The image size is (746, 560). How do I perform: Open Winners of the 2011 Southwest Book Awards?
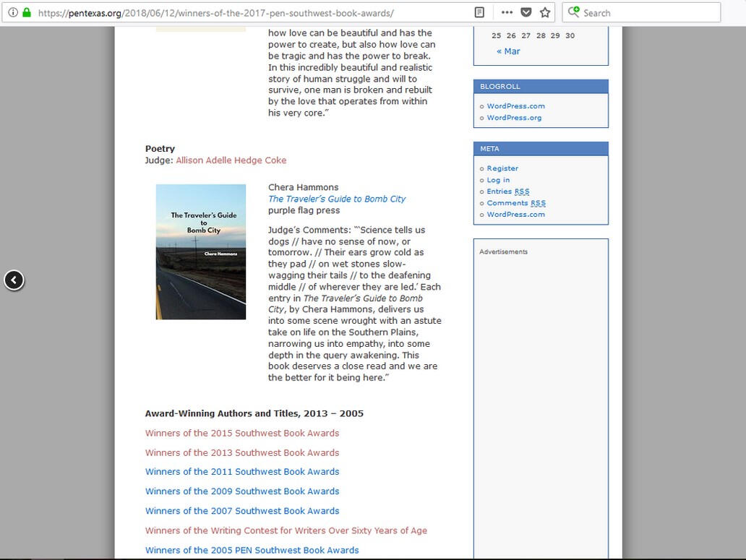tap(242, 472)
